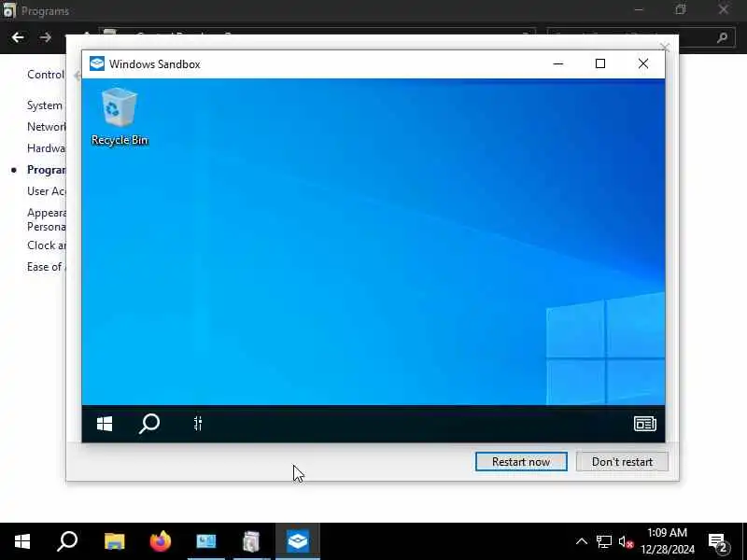Restore down the Programs window
The image size is (747, 560).
coord(681,9)
